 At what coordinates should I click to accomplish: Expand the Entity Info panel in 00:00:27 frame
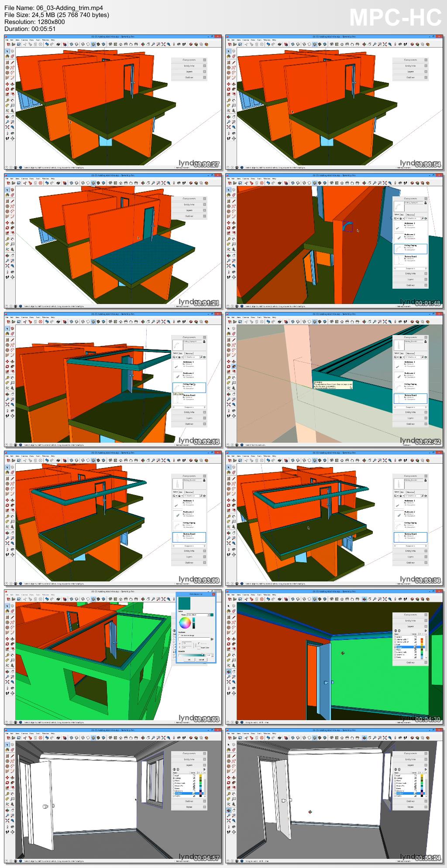tap(204, 66)
